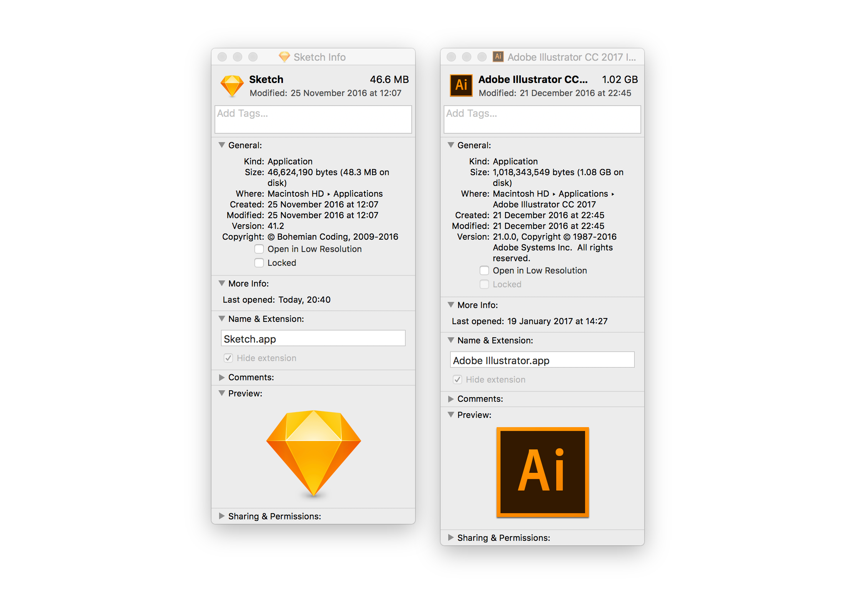The height and width of the screenshot is (590, 868).
Task: Collapse the General section in Sketch Info
Action: pos(222,145)
